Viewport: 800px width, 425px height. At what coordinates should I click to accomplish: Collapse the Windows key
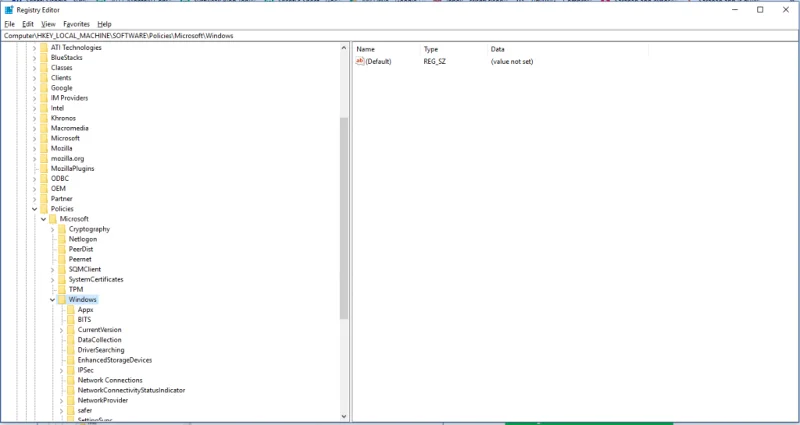pos(53,299)
